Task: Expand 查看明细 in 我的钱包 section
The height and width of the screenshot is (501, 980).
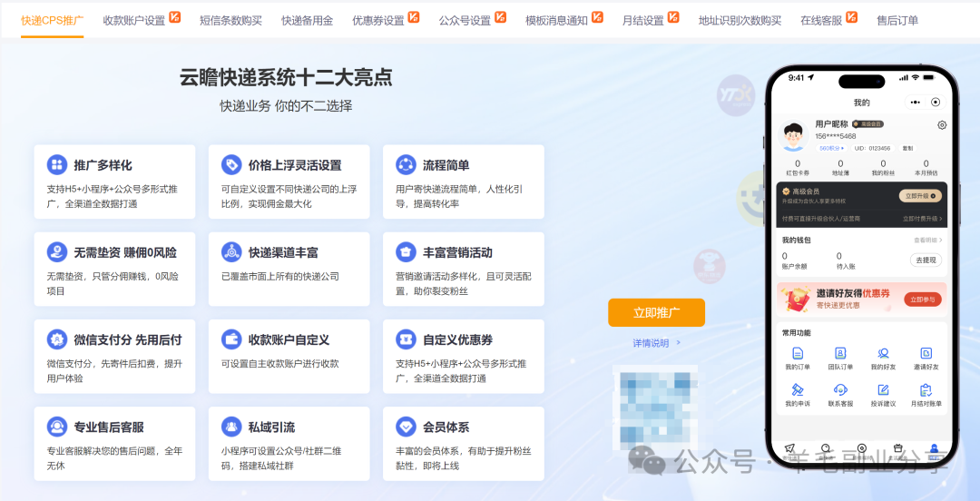Action: click(928, 241)
